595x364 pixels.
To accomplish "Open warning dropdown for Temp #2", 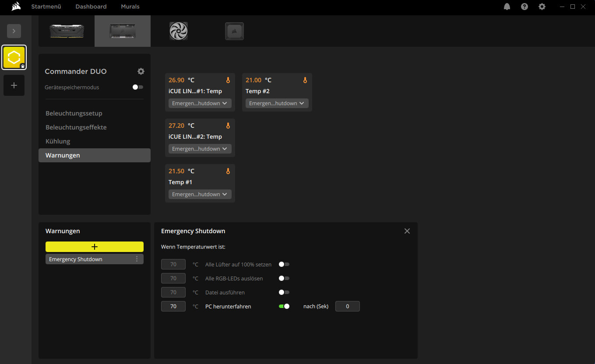I will tap(277, 103).
